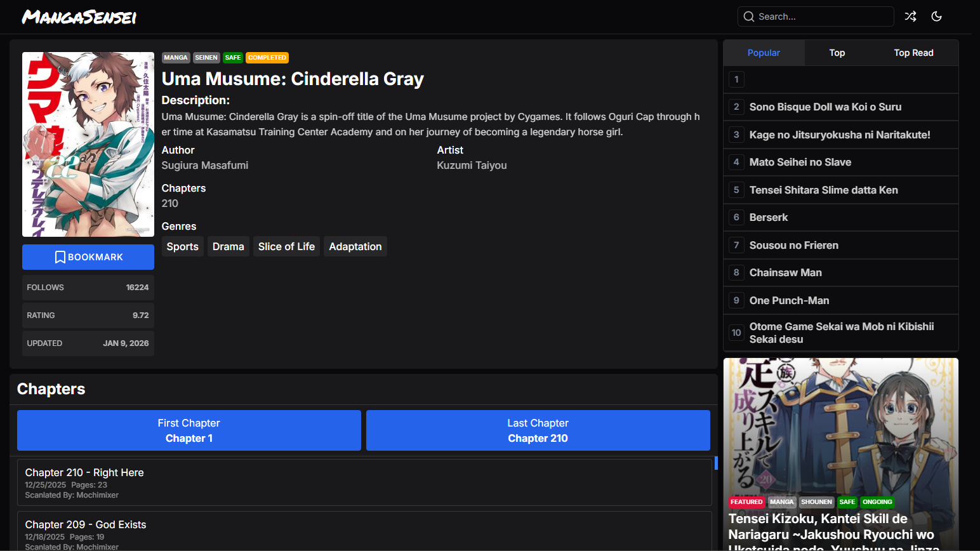Toggle dark mode with the moon icon
This screenshot has width=980, height=551.
(936, 17)
